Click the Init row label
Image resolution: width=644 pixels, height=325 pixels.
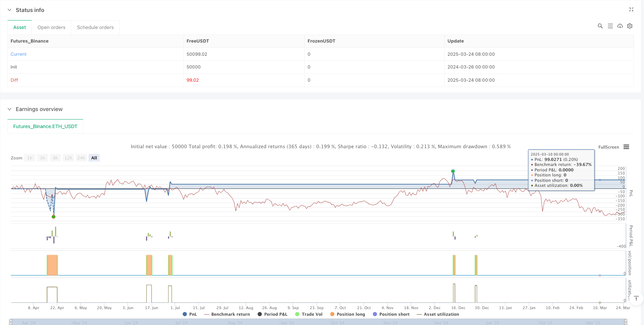click(14, 67)
